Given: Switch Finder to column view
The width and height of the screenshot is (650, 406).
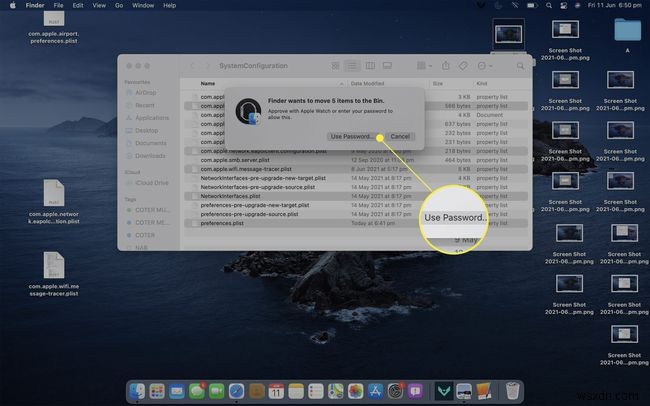Looking at the screenshot, I should pyautogui.click(x=370, y=66).
